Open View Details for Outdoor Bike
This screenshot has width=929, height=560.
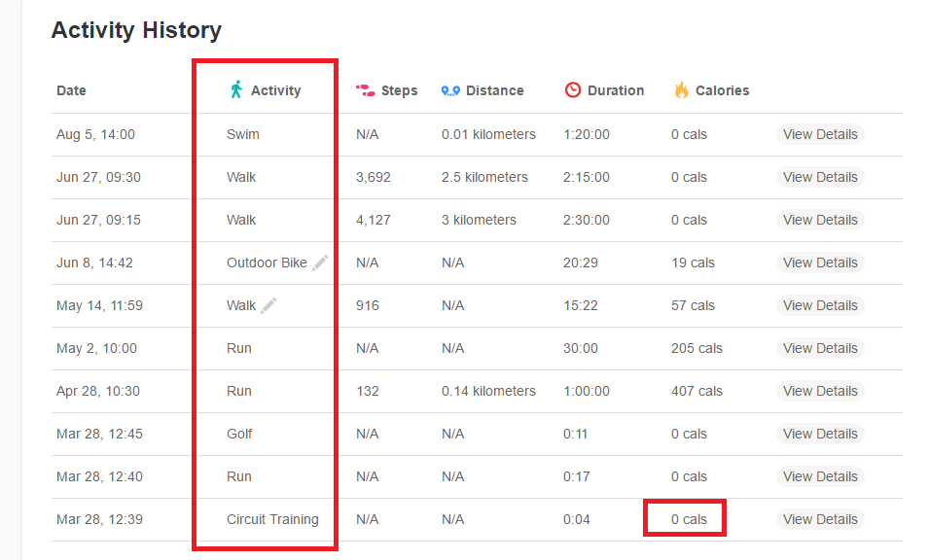820,262
